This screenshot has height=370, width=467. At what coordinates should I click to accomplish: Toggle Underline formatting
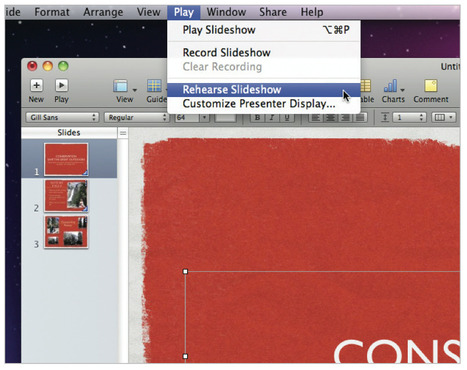pos(287,117)
